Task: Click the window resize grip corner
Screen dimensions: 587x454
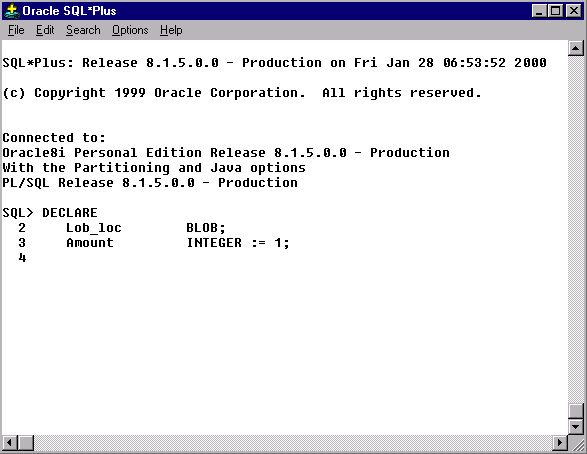Action: tap(577, 444)
